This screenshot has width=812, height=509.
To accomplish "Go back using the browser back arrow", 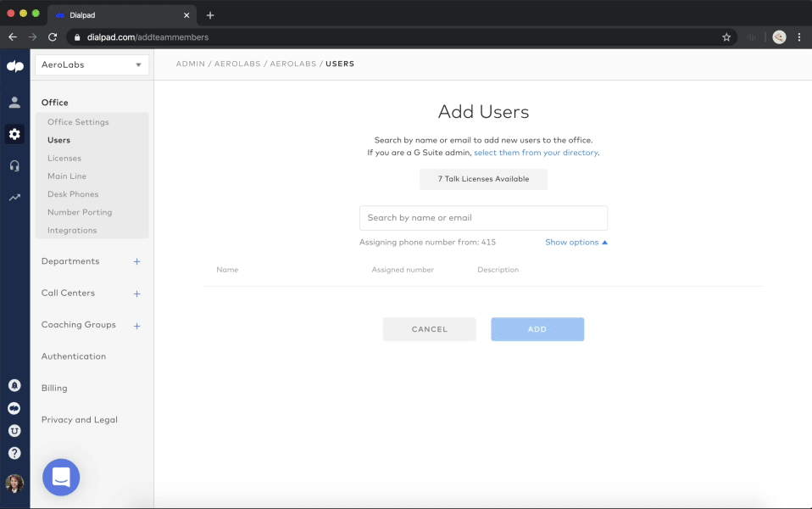I will (13, 37).
